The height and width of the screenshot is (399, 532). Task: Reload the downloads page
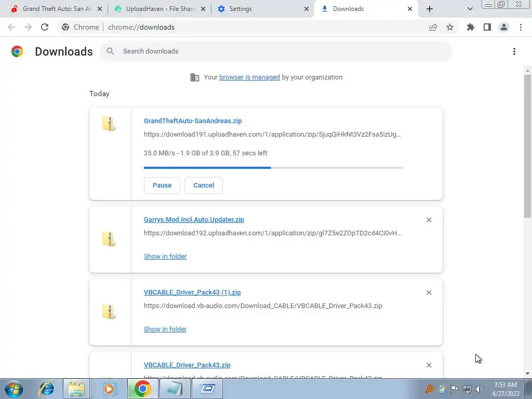tap(45, 27)
